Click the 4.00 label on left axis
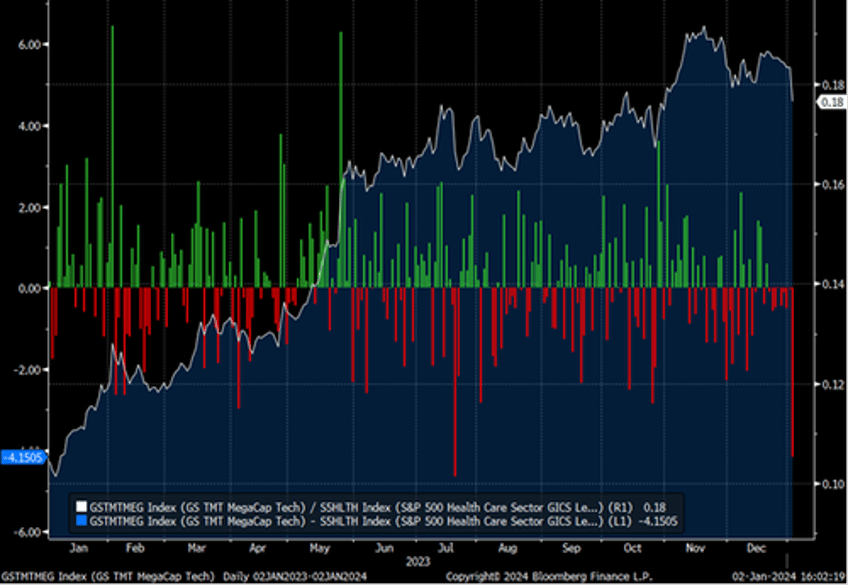 pyautogui.click(x=29, y=127)
